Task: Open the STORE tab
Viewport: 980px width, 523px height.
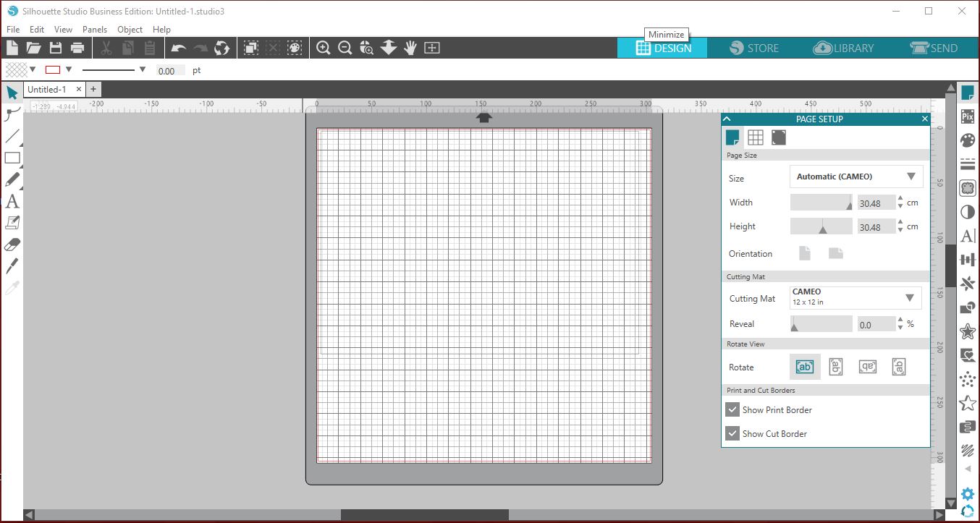Action: (x=754, y=48)
